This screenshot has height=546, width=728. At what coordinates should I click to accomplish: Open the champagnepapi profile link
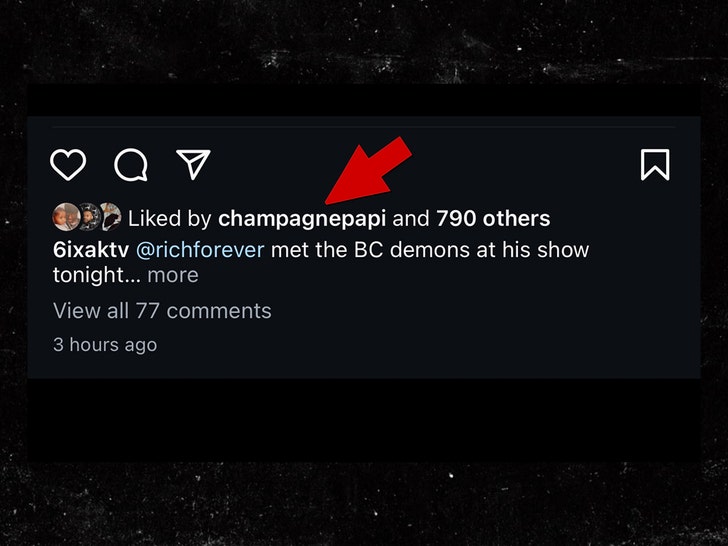[x=302, y=219]
